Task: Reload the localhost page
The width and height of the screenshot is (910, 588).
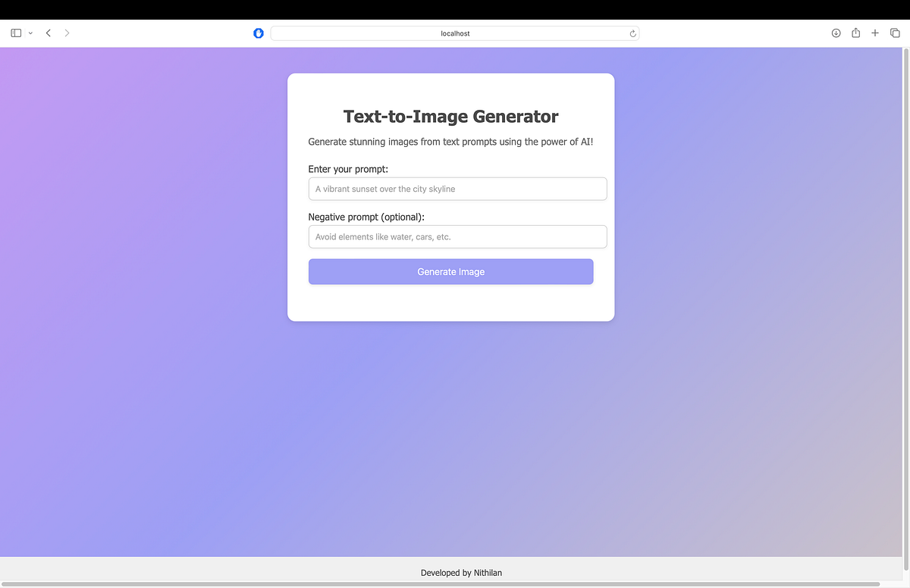Action: pos(632,33)
